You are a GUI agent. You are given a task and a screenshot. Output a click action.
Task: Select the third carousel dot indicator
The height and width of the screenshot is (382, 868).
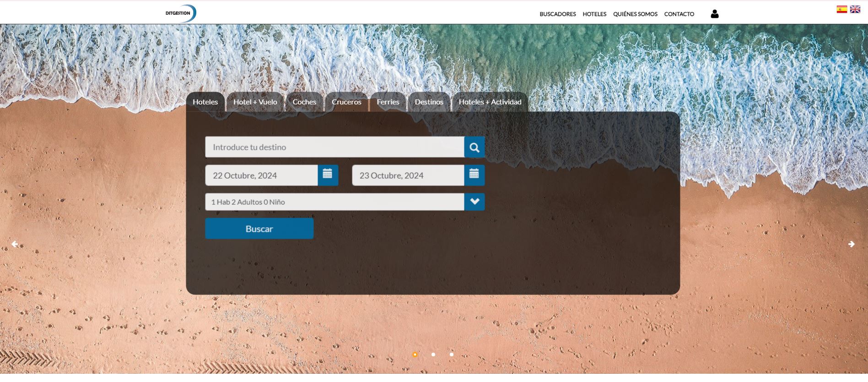452,355
